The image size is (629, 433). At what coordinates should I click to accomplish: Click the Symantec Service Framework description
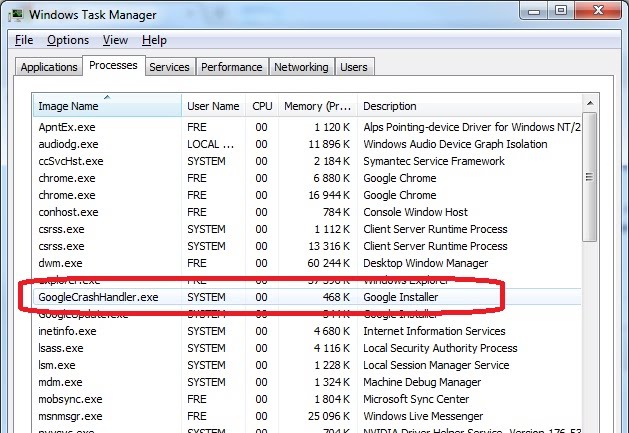[x=434, y=161]
